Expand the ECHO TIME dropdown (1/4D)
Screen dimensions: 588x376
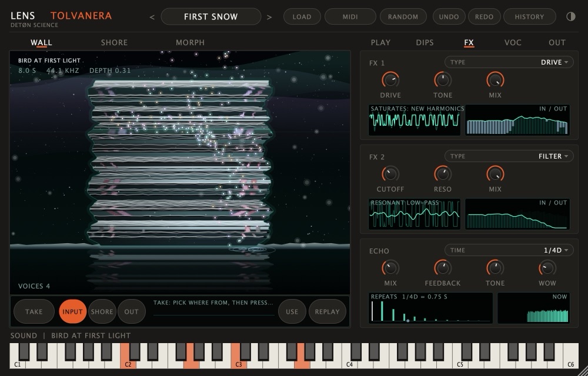(509, 250)
